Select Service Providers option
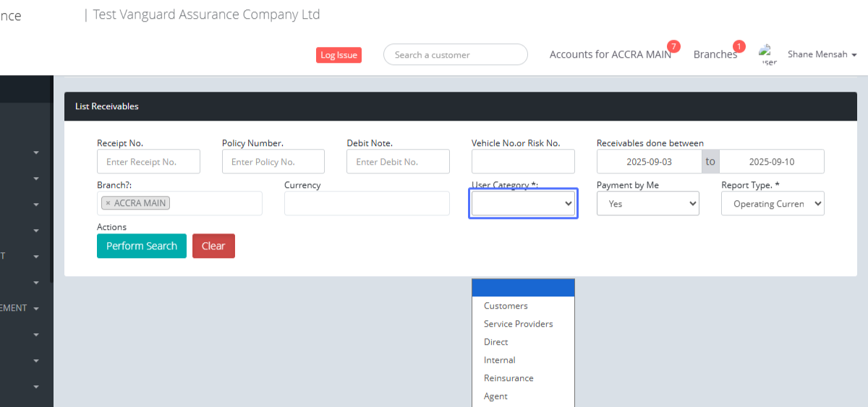 coord(518,324)
